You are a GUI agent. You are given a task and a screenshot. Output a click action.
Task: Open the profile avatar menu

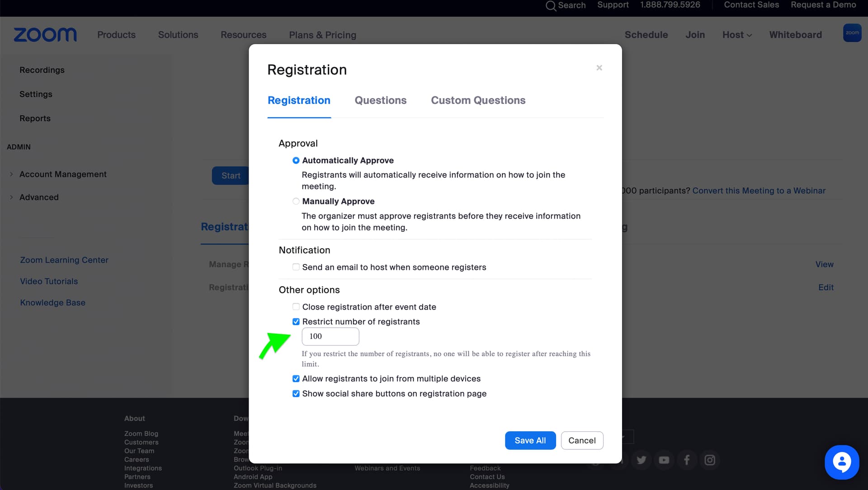(x=852, y=33)
